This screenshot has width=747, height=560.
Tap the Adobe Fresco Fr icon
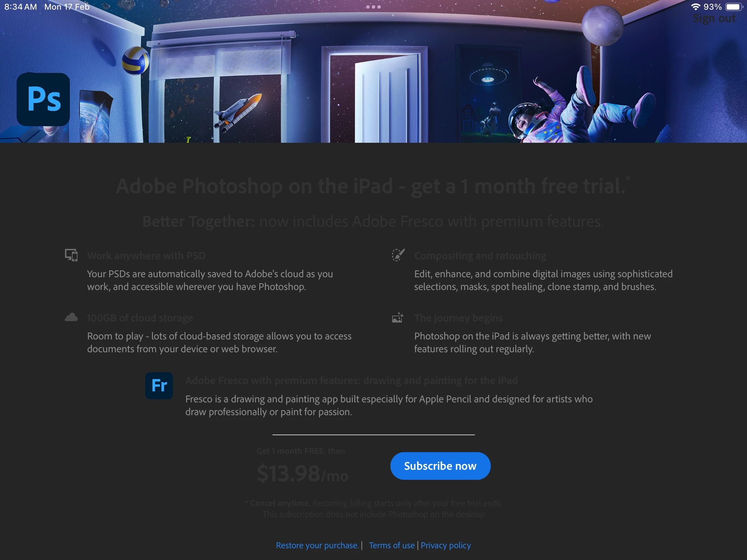(x=159, y=386)
